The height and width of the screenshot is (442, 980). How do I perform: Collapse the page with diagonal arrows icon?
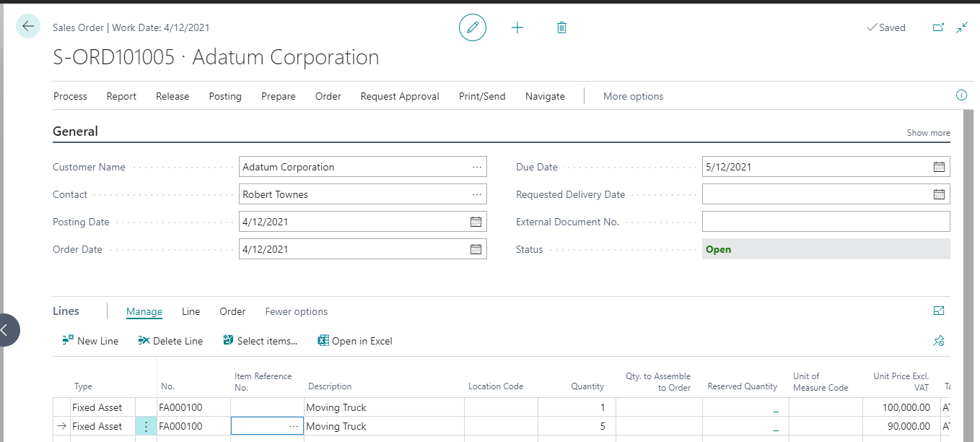click(962, 27)
